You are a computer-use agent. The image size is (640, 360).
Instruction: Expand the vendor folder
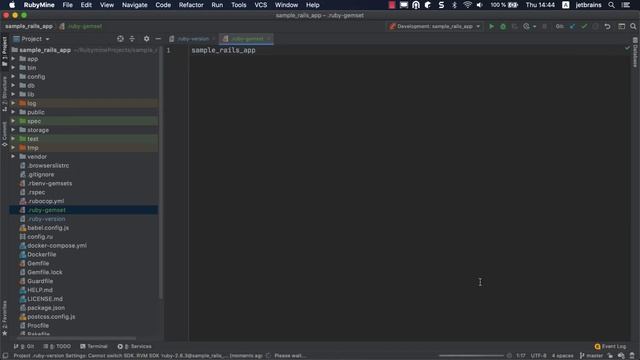coord(13,157)
